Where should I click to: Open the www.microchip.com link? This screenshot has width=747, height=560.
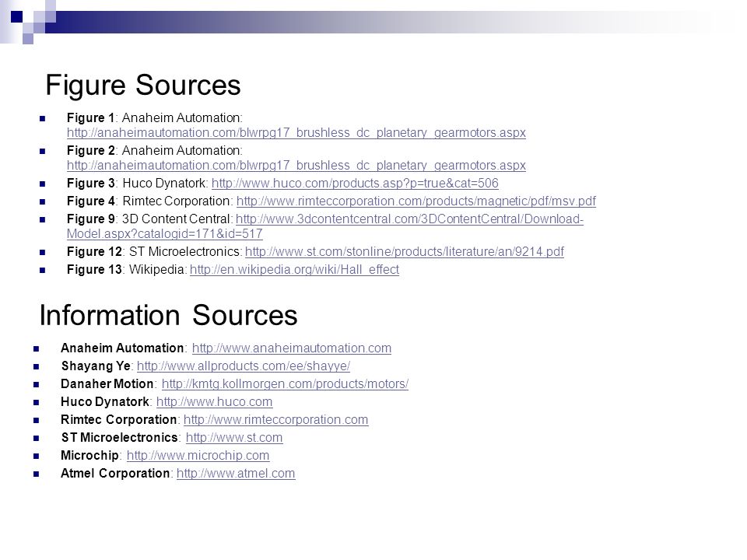pos(198,456)
